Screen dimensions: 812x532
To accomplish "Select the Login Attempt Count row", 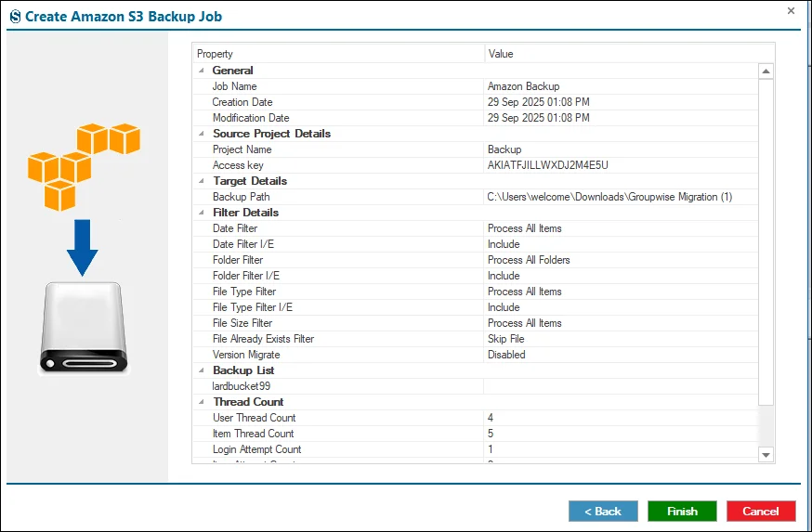I will point(475,449).
